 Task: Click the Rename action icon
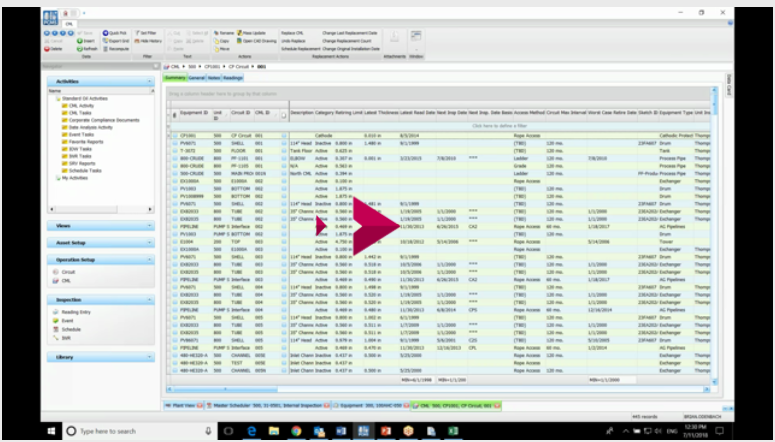(x=216, y=33)
